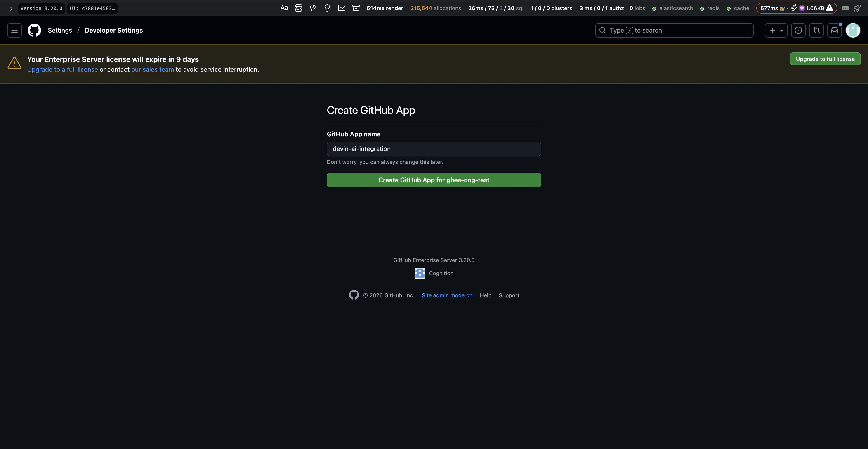Open the Developer Settings breadcrumb link
The width and height of the screenshot is (868, 449).
click(114, 30)
